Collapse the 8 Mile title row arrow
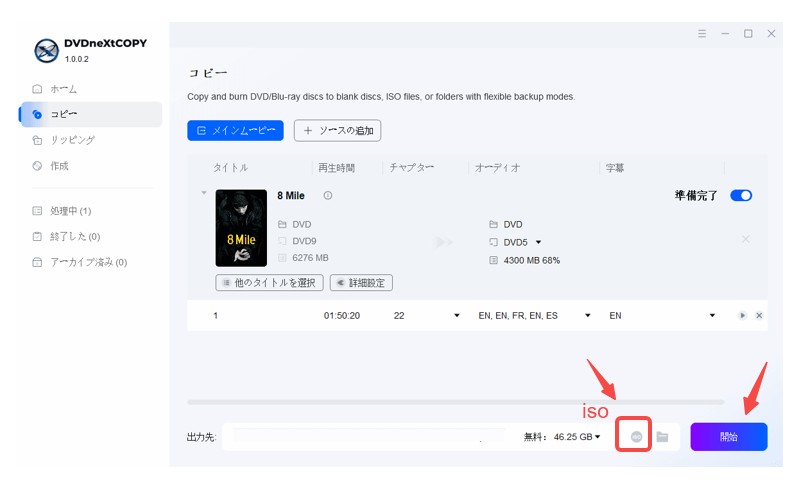The height and width of the screenshot is (480, 796). [x=204, y=193]
